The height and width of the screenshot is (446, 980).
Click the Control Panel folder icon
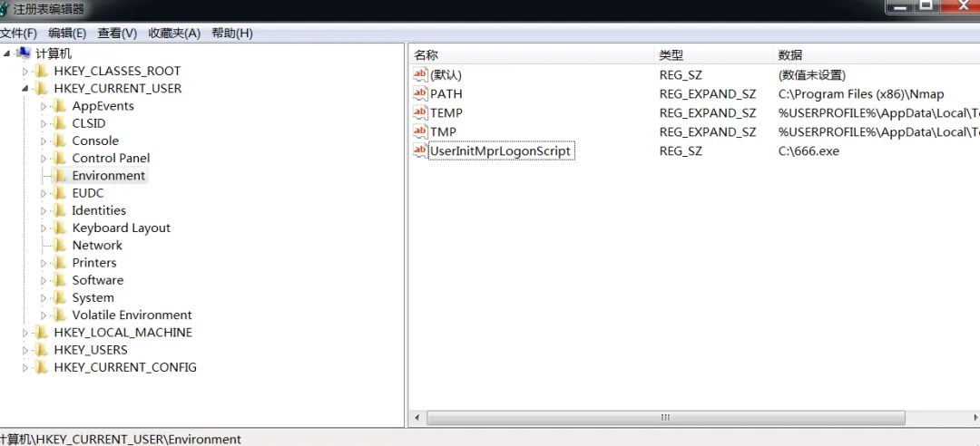59,158
